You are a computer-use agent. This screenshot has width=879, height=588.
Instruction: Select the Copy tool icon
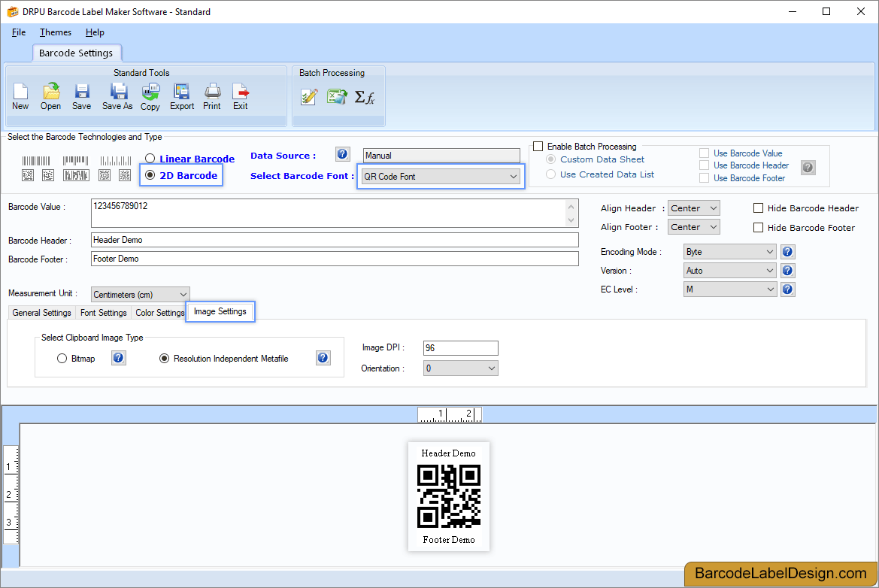click(x=150, y=96)
